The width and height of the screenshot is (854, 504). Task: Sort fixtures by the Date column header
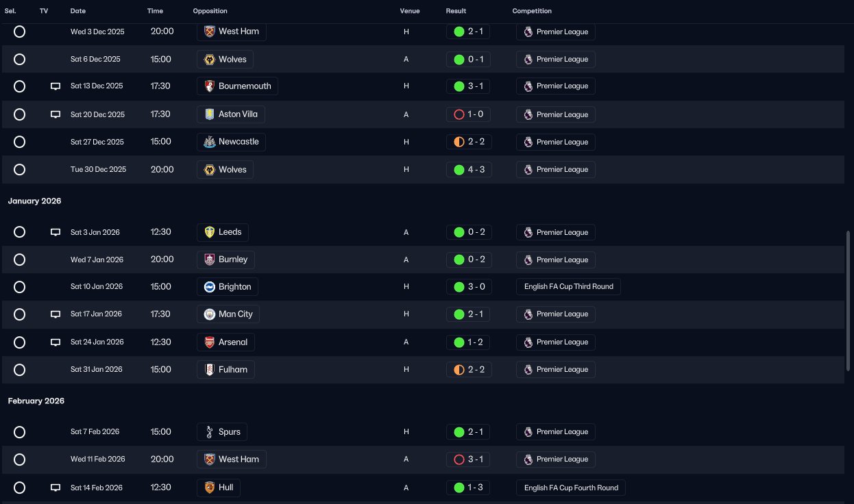[x=78, y=11]
